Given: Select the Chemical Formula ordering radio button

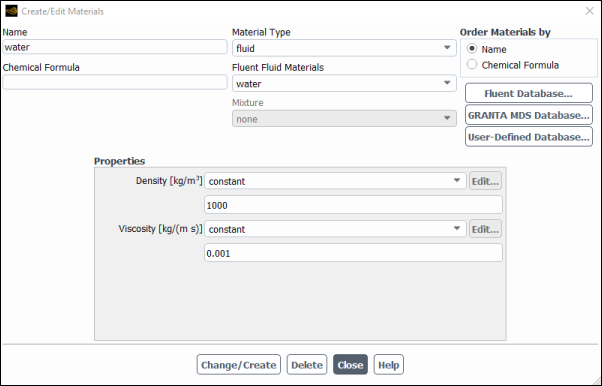Looking at the screenshot, I should tap(472, 65).
